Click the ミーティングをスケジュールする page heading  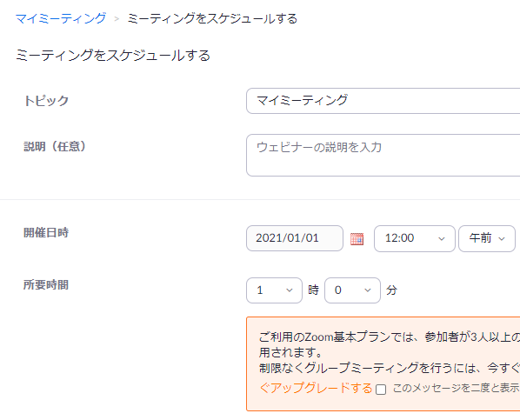click(x=113, y=55)
